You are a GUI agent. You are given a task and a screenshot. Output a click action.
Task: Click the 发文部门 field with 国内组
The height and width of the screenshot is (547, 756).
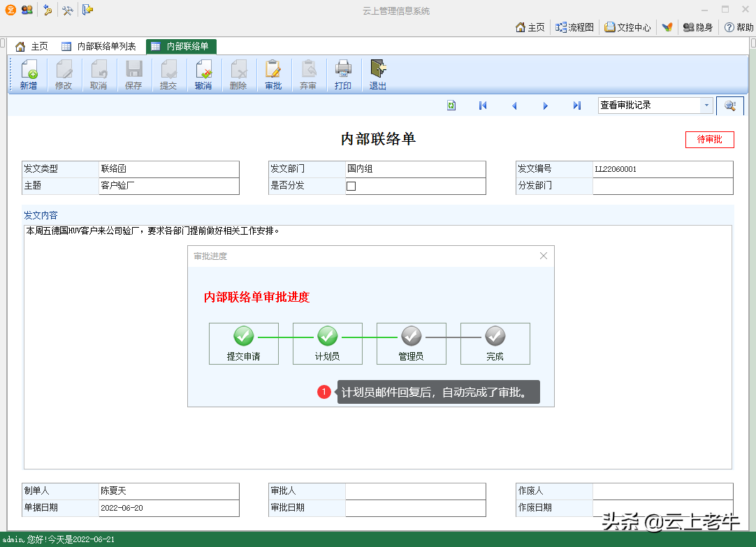click(x=416, y=169)
